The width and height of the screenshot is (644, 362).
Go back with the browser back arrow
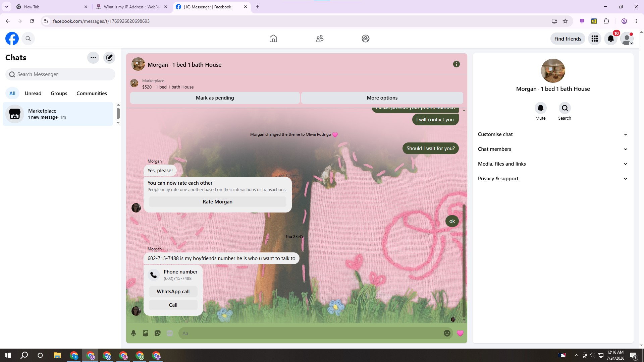(x=8, y=21)
